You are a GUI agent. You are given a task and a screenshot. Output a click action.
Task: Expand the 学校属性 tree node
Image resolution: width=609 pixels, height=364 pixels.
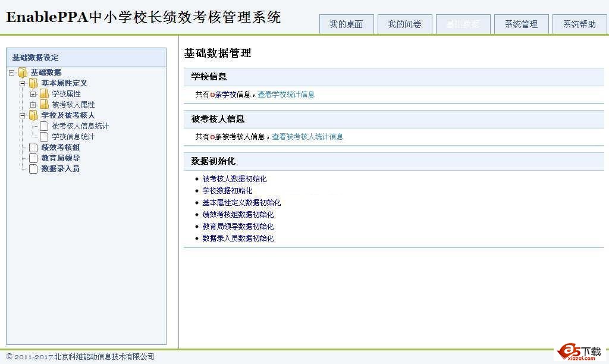coord(33,94)
